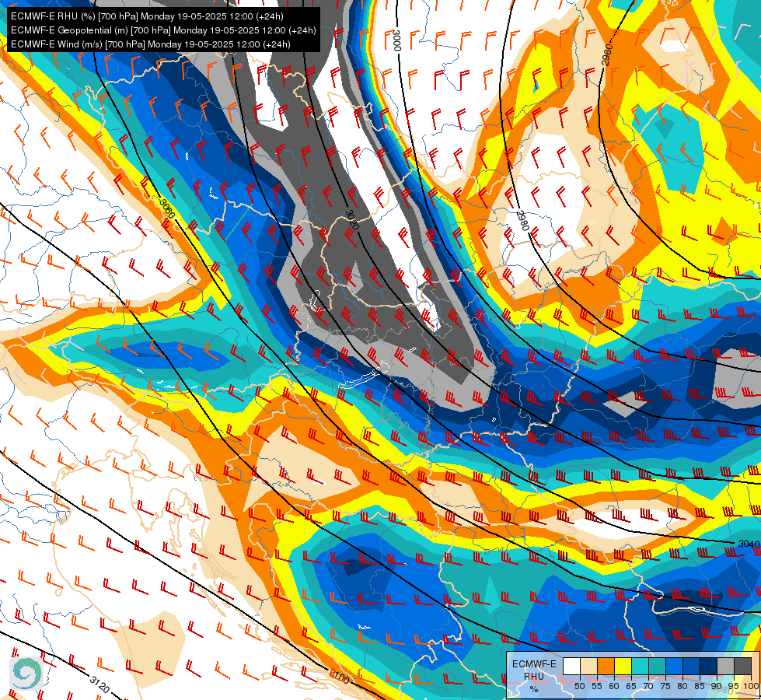Select the ECMWF-E RHU (%) title line
Screen dimensions: 761x700
pos(147,16)
